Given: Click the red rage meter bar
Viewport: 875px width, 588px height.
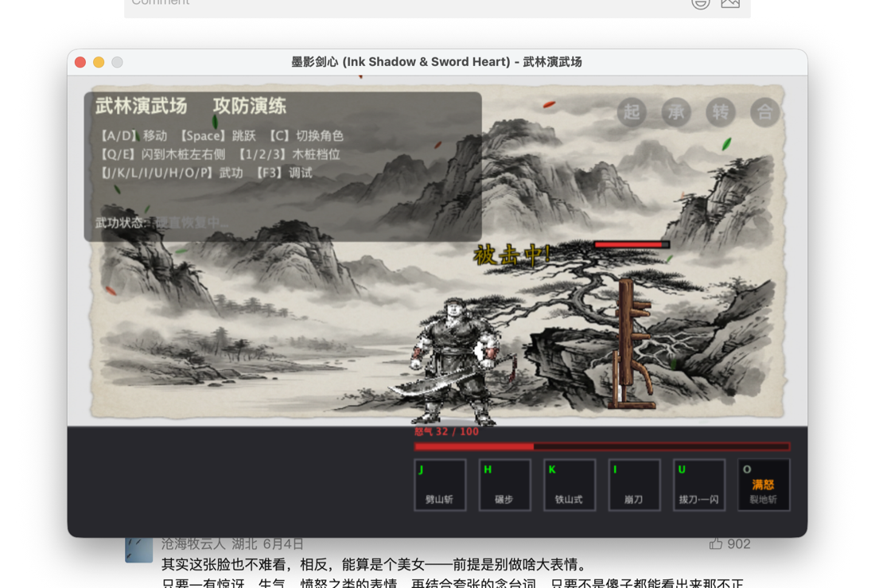Looking at the screenshot, I should (x=601, y=446).
